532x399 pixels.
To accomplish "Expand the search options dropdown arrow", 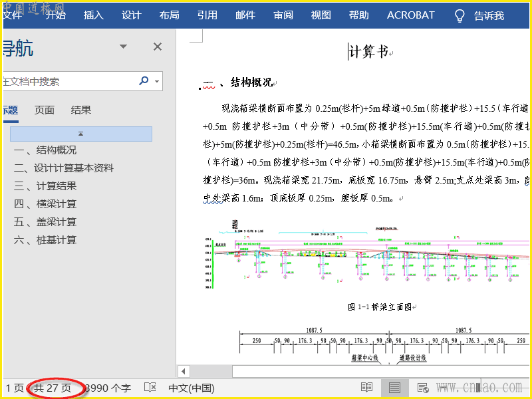I will click(157, 81).
